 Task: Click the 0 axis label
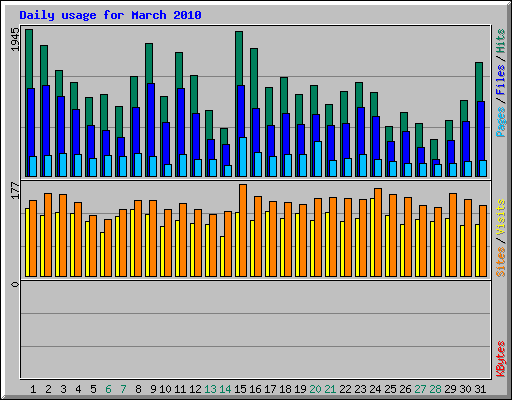coord(16,284)
